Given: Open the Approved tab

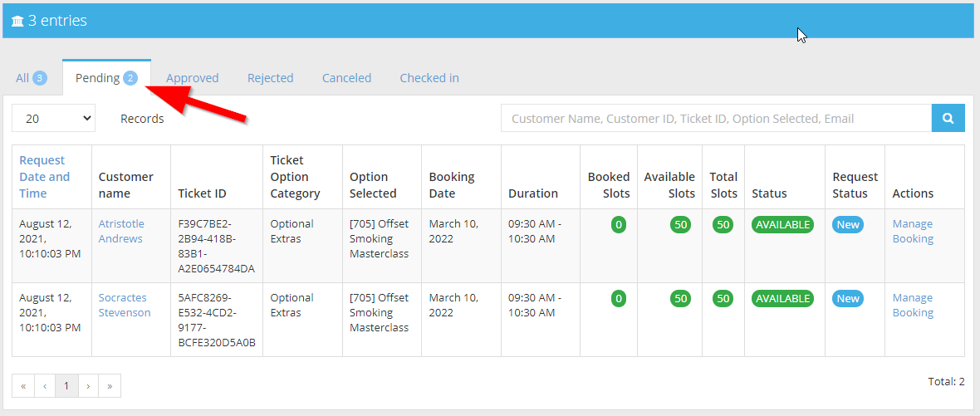Looking at the screenshot, I should (193, 78).
